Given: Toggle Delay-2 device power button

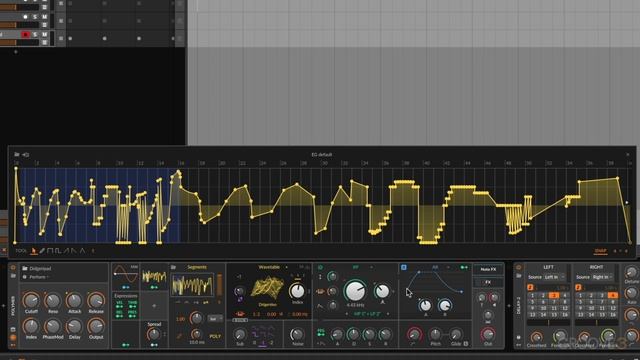Looking at the screenshot, I should coord(519,268).
